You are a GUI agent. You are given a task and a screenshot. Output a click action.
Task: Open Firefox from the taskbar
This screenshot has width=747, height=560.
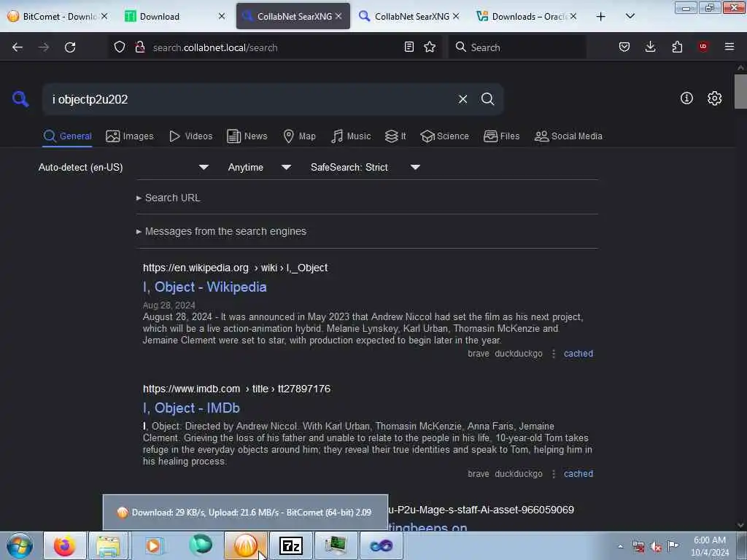tap(64, 545)
